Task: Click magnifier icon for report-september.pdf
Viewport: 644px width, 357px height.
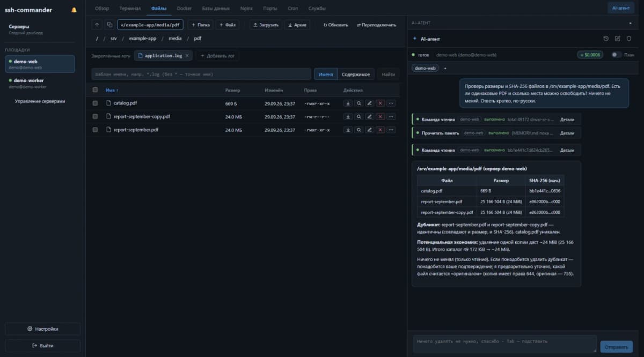Action: [358, 130]
